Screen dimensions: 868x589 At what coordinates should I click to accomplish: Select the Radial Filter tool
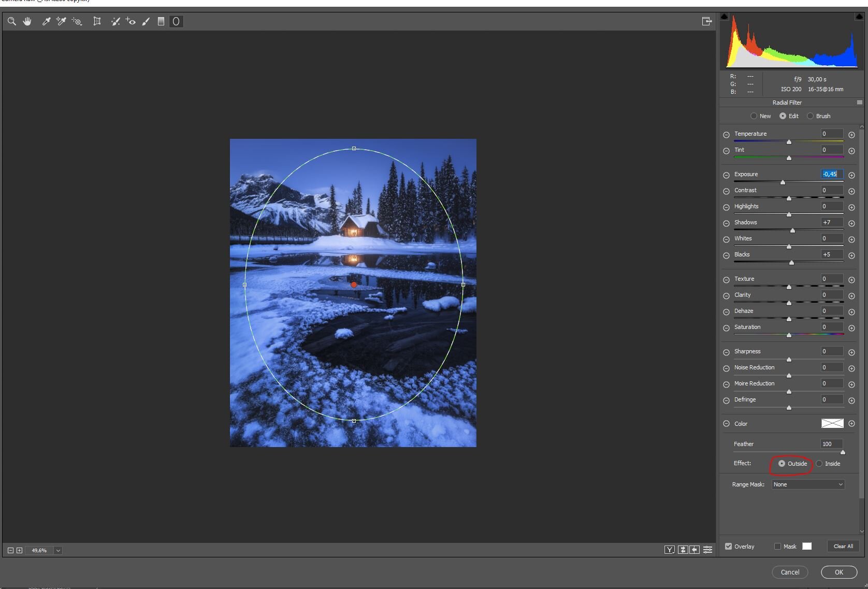pos(176,21)
